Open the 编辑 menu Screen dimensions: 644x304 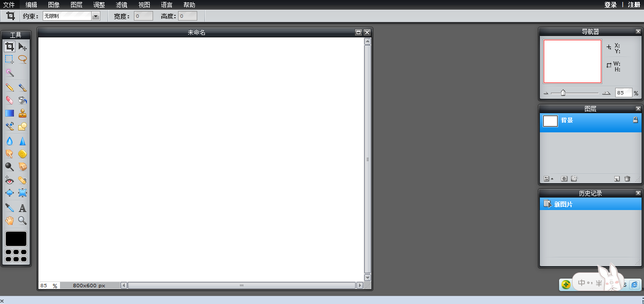point(31,5)
